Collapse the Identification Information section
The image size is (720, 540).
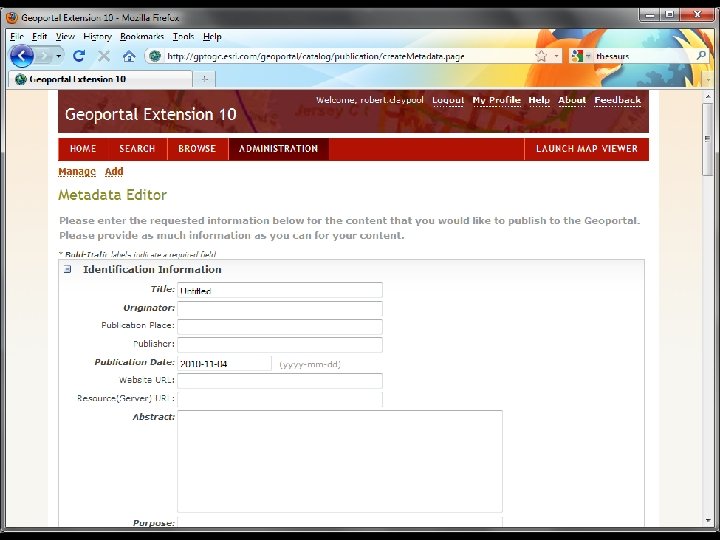pyautogui.click(x=68, y=269)
